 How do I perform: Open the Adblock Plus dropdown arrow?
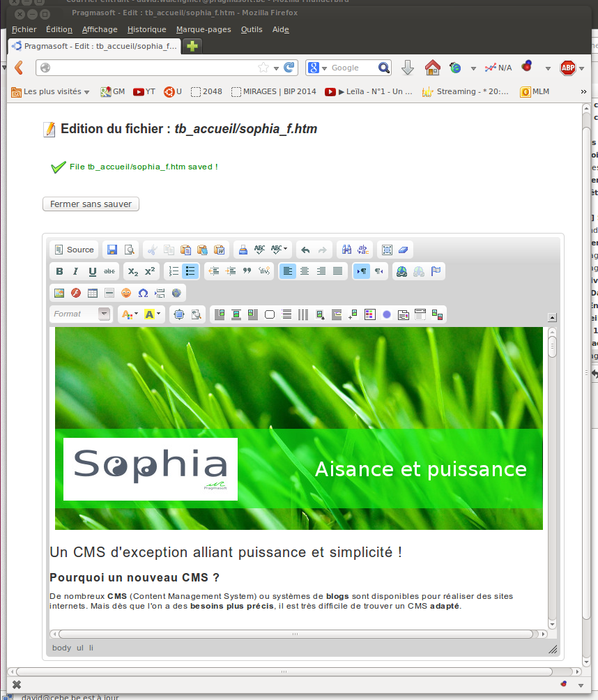pyautogui.click(x=581, y=68)
